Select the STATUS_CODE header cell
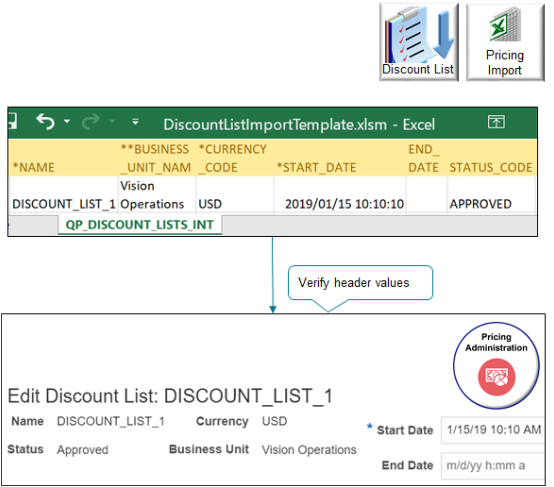Screen dimensions: 554x487 point(492,158)
